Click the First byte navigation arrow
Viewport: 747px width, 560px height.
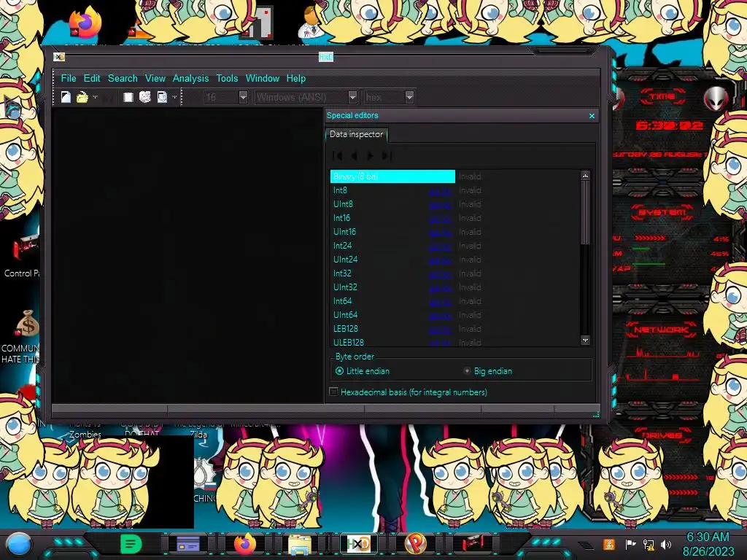338,156
